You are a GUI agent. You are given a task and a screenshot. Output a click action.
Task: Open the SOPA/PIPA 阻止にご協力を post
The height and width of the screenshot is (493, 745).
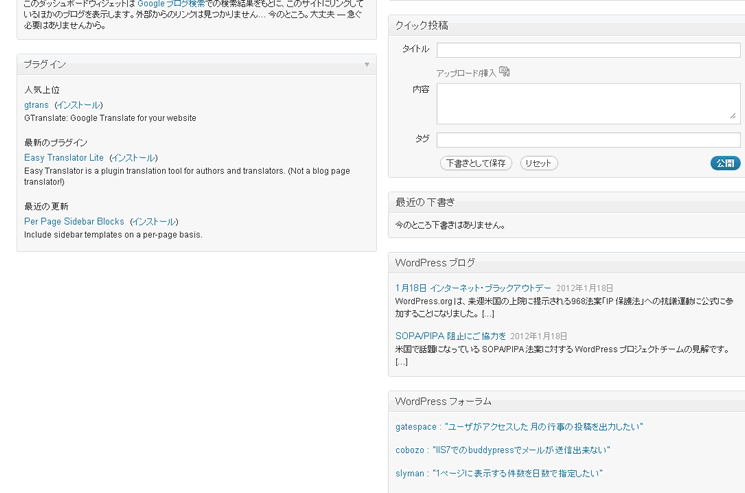point(450,336)
